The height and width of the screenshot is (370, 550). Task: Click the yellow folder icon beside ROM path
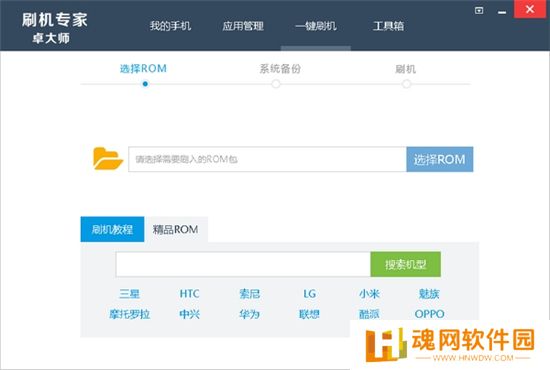[108, 159]
